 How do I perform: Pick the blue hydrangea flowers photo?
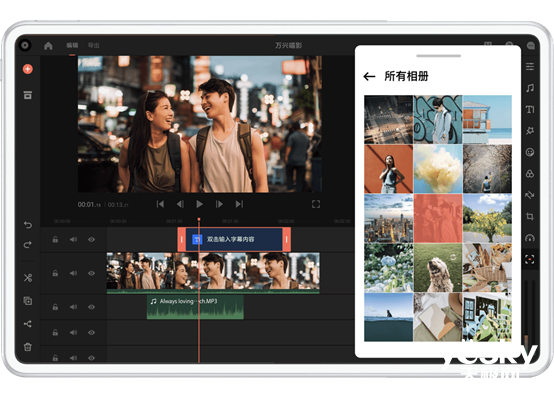pos(388,268)
